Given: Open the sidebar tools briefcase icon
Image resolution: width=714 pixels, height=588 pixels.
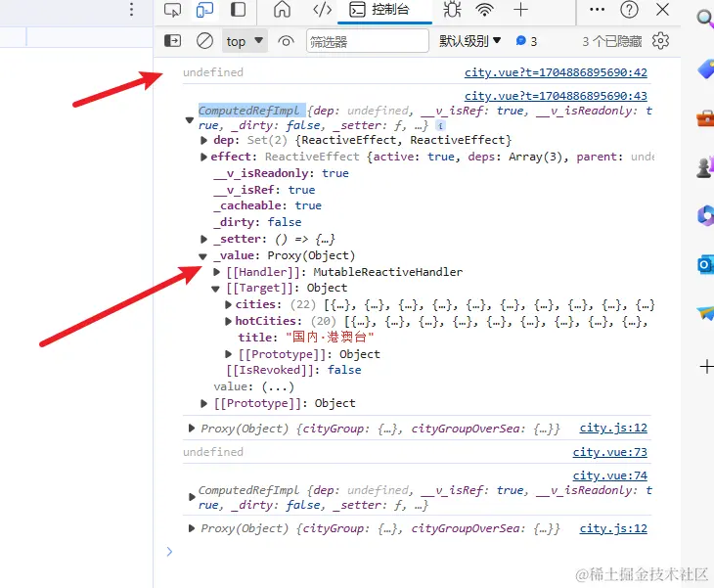Looking at the screenshot, I should tap(705, 118).
